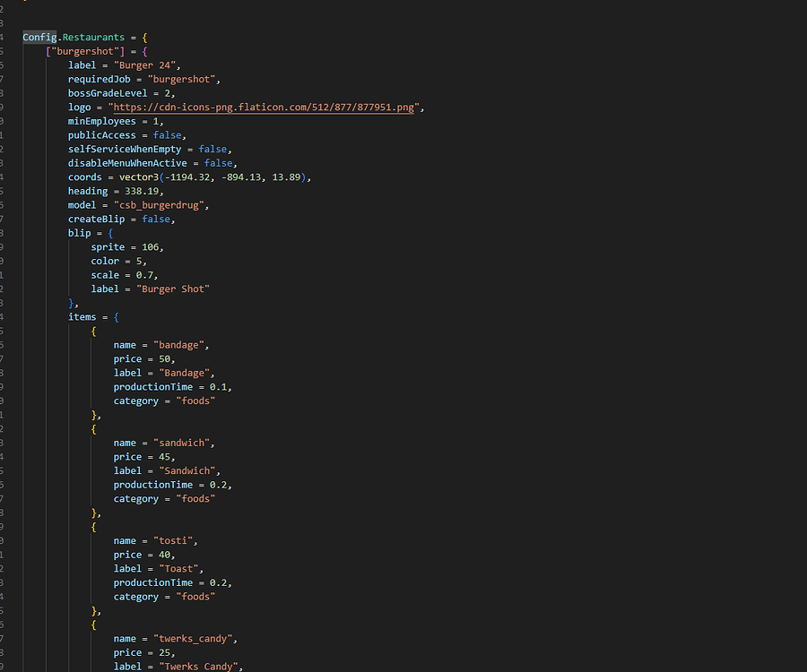807x672 pixels.
Task: Click the "twerks_candy" name string
Action: click(x=195, y=639)
